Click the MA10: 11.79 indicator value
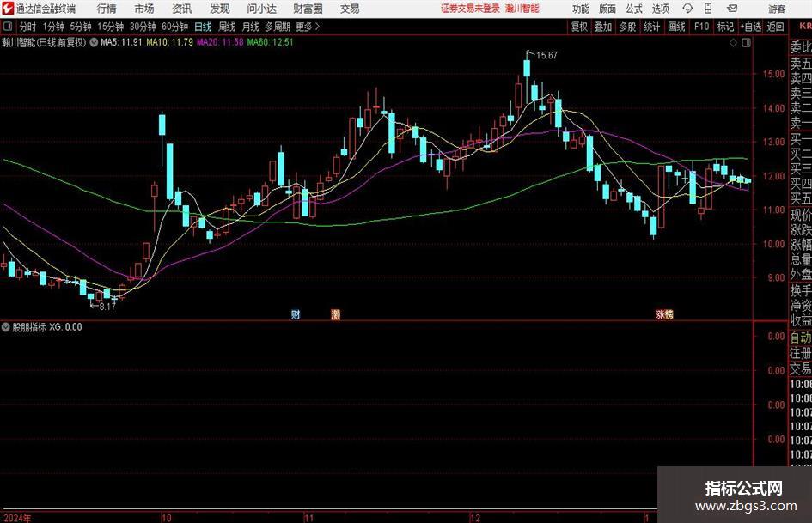Screen dimensions: 812x523 click(169, 42)
